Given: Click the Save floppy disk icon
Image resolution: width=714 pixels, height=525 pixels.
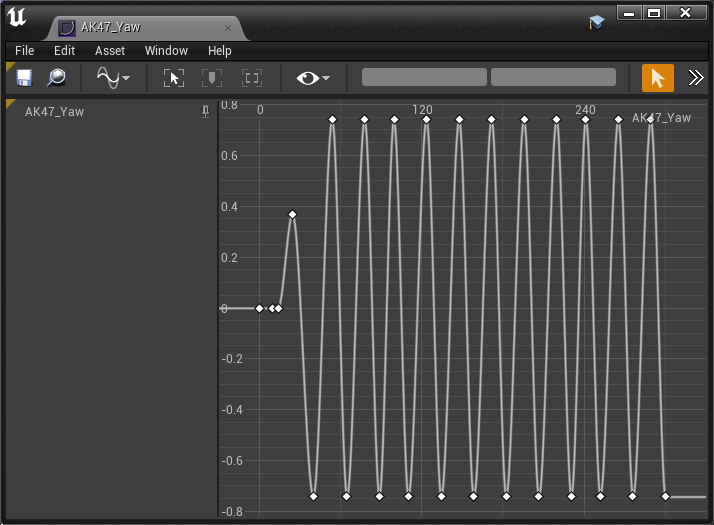Looking at the screenshot, I should (x=24, y=78).
